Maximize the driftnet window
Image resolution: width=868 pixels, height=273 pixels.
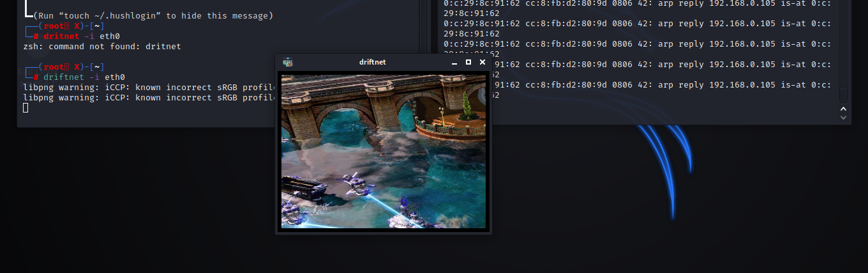(x=468, y=62)
